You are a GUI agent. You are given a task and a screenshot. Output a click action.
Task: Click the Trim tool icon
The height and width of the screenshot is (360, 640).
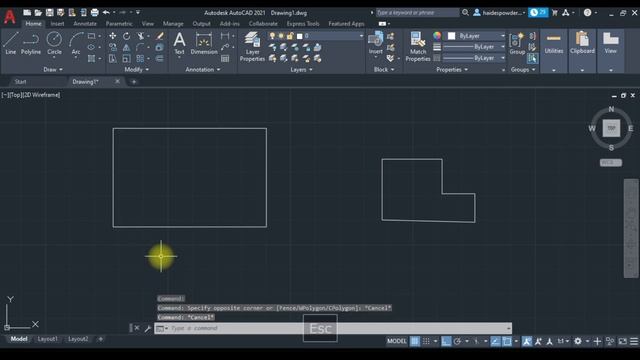140,36
